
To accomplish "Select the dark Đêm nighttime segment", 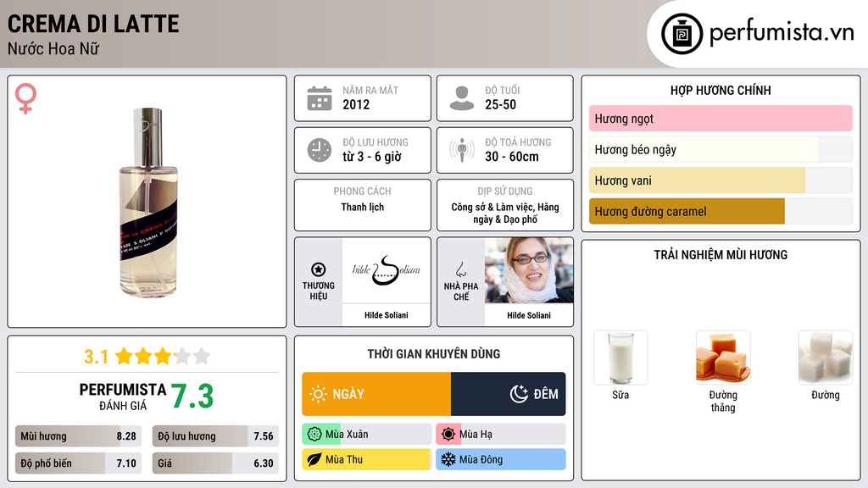I will [509, 394].
